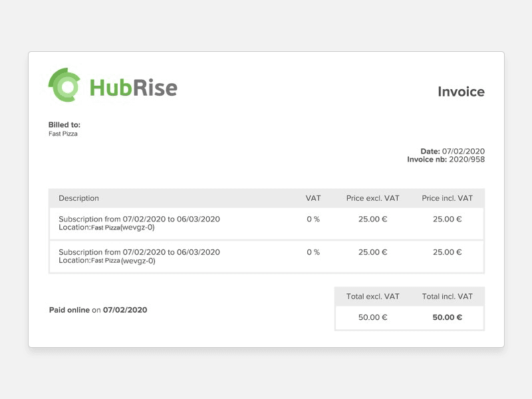Select the Fast Pizza customer name under Billed to
Screen dimensions: 532x399
tap(63, 134)
